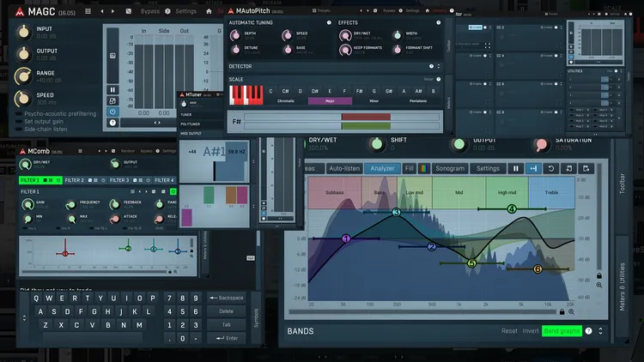Click the Q key on virtual keyboard

tap(36, 299)
